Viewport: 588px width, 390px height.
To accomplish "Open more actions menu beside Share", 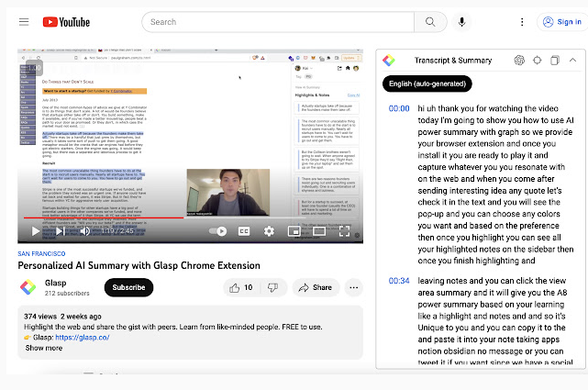I will pos(353,287).
